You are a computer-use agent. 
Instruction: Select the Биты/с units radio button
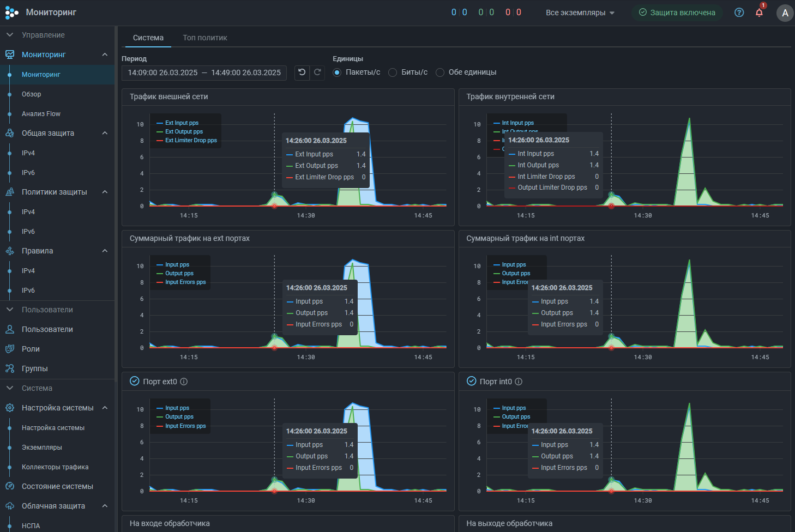[393, 72]
